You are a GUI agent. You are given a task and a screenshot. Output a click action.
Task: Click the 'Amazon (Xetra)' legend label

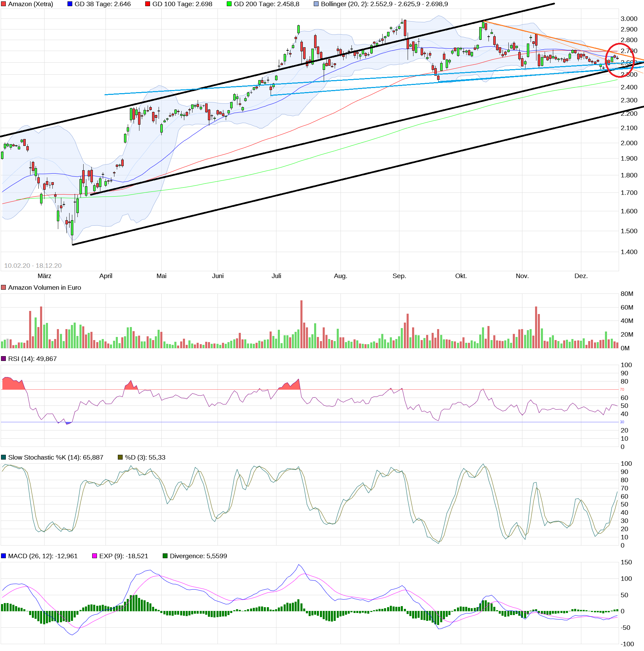coord(30,4)
